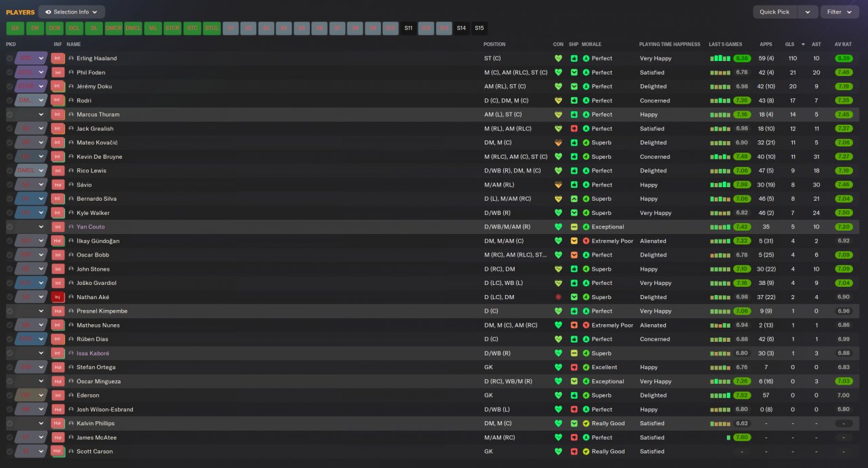Click İlkay Gündoğan's Extremely Poor morale icon
868x468 pixels.
tap(587, 241)
